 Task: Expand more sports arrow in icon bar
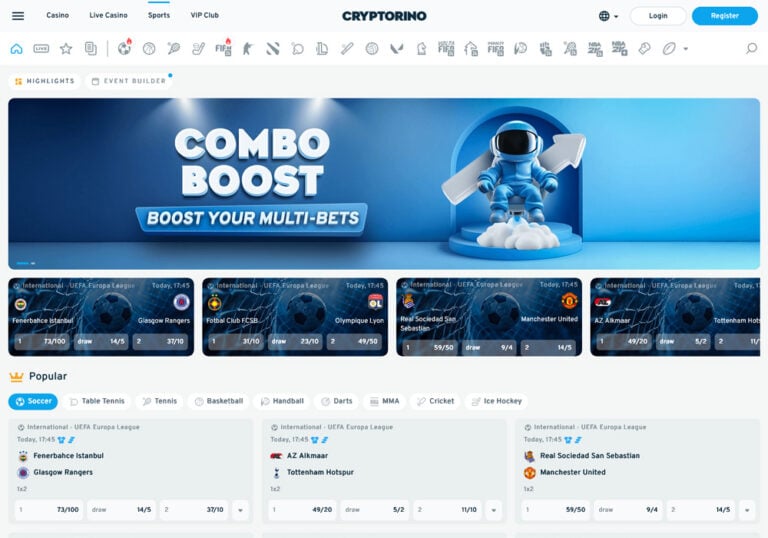pos(685,48)
